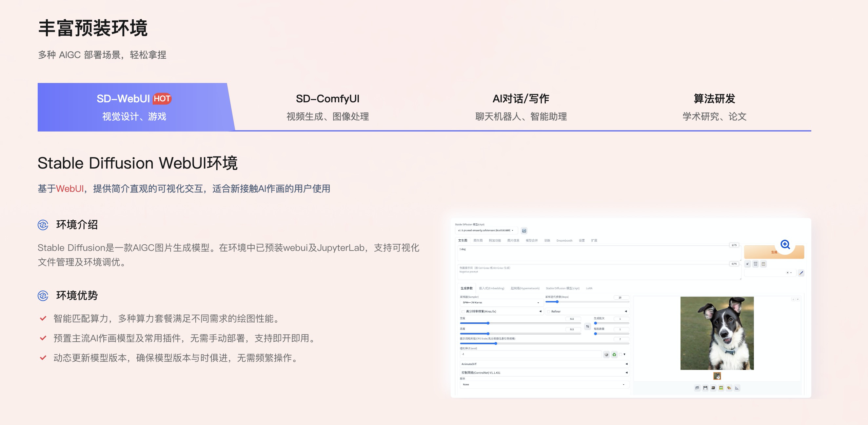Switch to the AI对话/写作 tab
Screen dimensions: 868x425
point(521,107)
